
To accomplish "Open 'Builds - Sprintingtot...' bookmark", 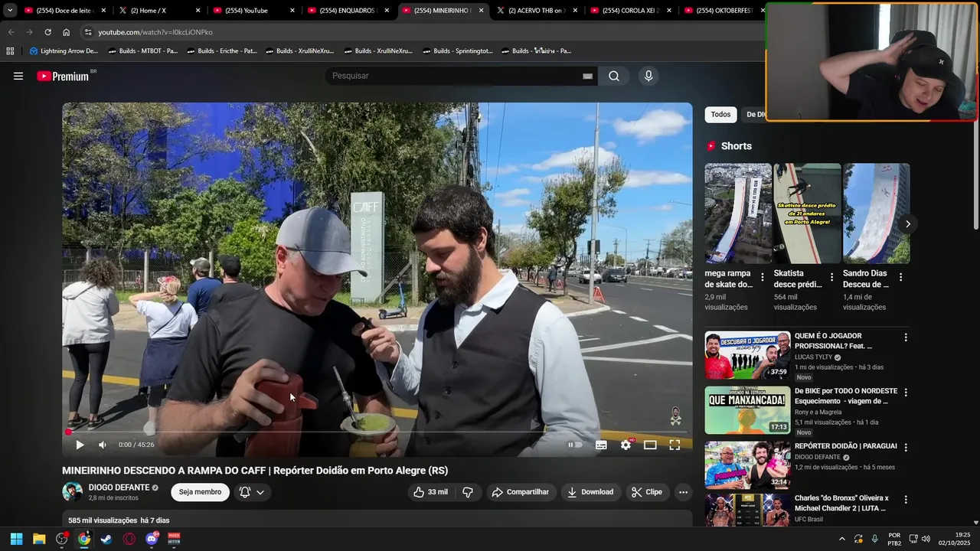I will tap(458, 51).
